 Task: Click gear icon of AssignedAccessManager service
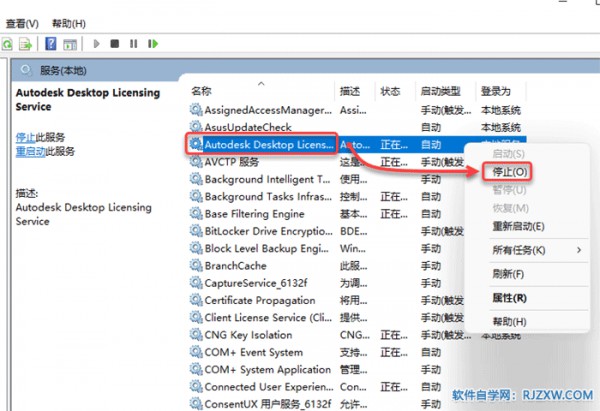click(196, 110)
